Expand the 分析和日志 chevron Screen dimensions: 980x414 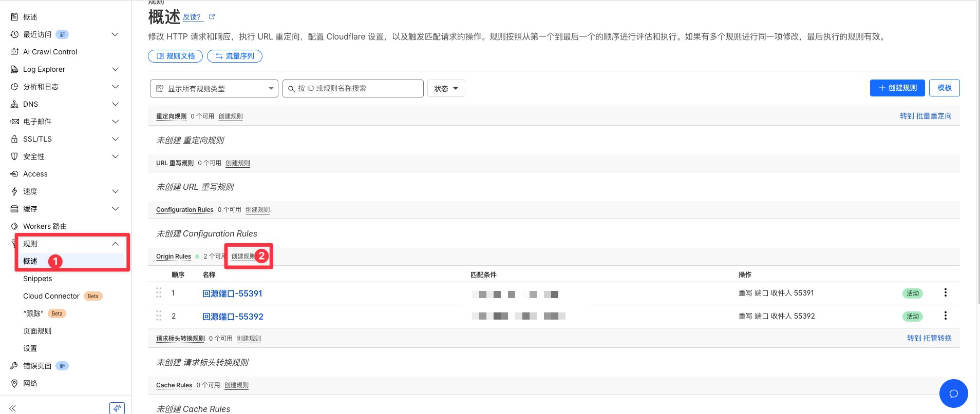click(x=115, y=87)
